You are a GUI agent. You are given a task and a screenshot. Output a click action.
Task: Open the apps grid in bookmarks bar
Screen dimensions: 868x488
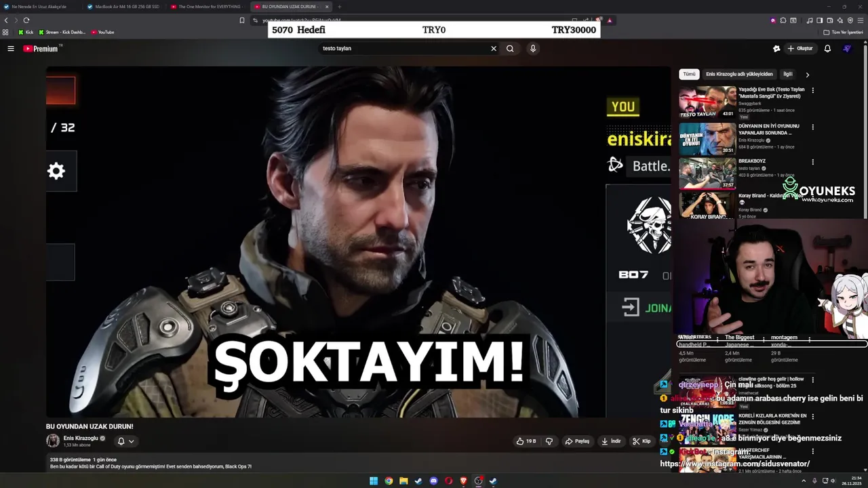point(5,32)
